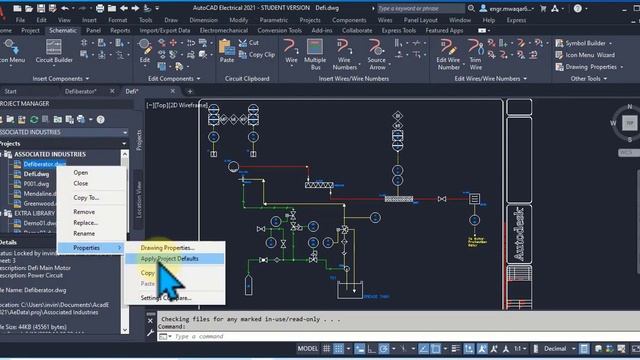Viewport: 640px width, 360px height.
Task: Expand the Other Tools panel
Action: tap(589, 78)
